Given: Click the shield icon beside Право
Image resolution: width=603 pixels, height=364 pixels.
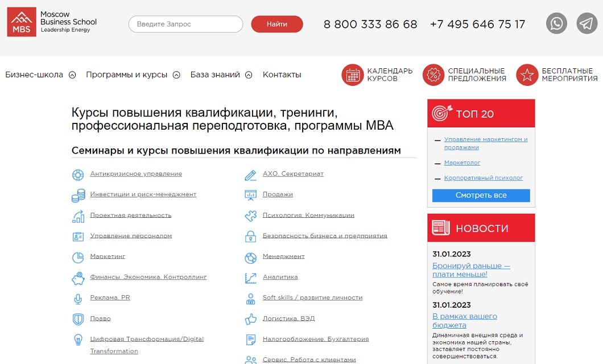Looking at the screenshot, I should point(78,319).
